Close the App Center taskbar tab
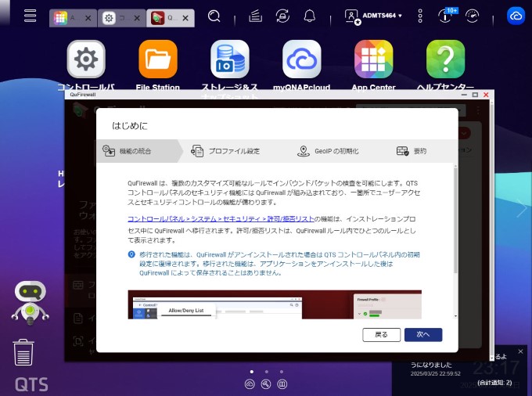This screenshot has height=396, width=532. pyautogui.click(x=88, y=18)
